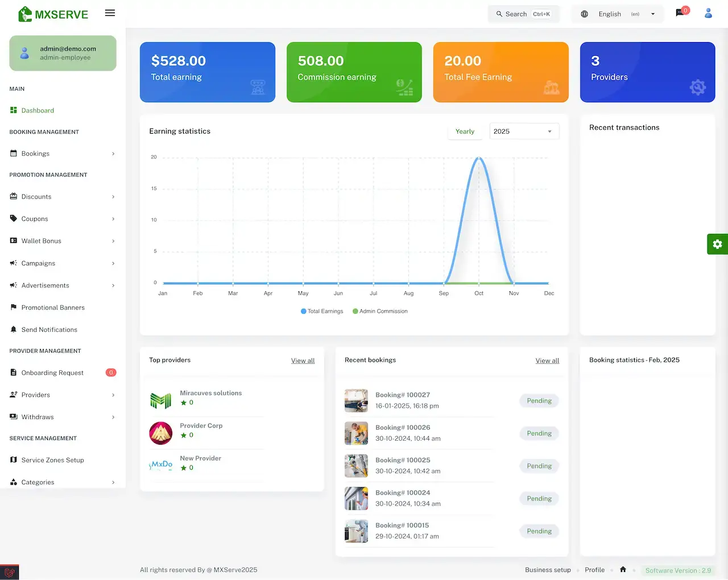This screenshot has height=580, width=728.
Task: Expand the Campaigns submenu
Action: (x=113, y=263)
